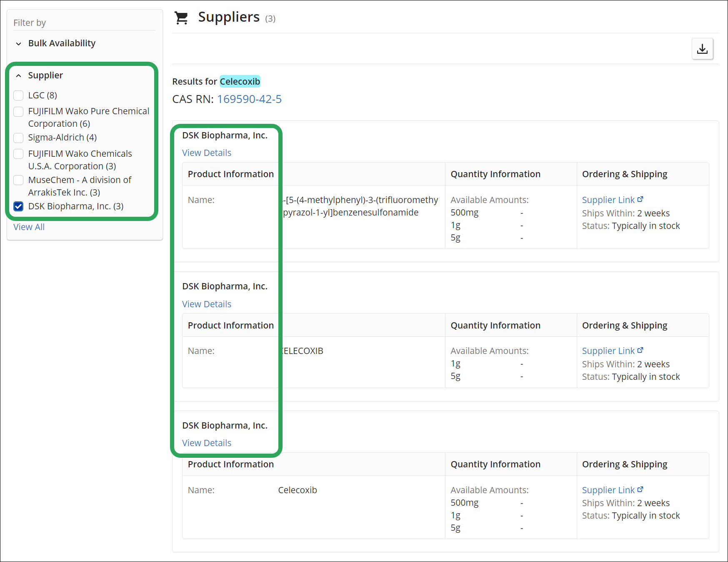The image size is (728, 562).
Task: Click View All suppliers link
Action: point(29,227)
